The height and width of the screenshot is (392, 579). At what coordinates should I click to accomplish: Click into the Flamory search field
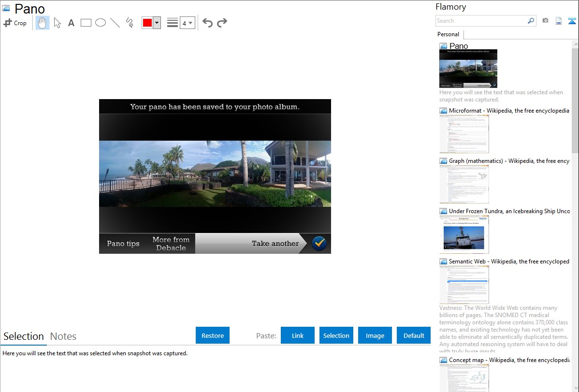481,21
